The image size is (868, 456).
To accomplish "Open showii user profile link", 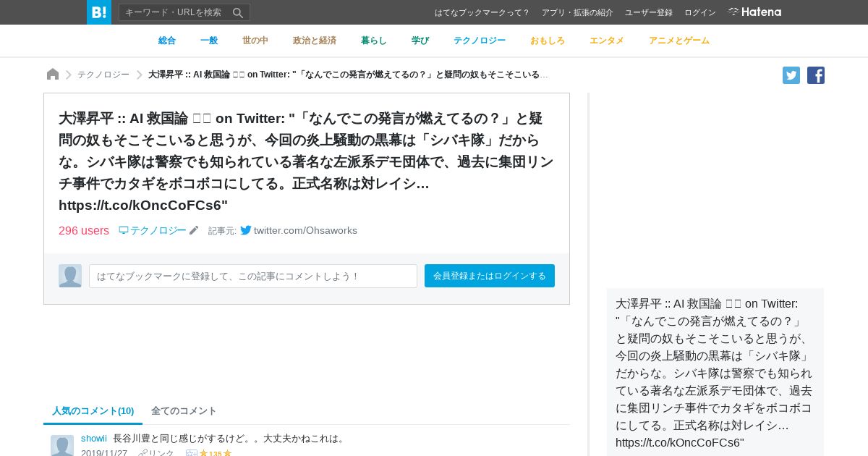I will pos(94,438).
